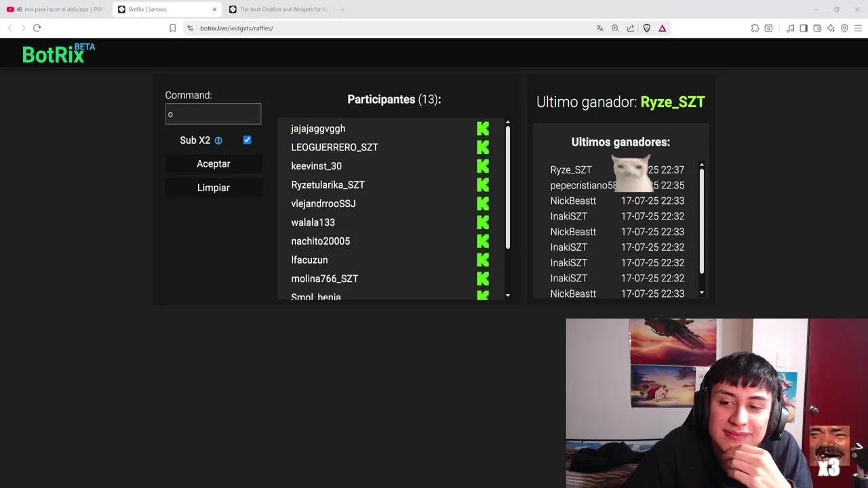Click Kick icon in lfacuzun row

tap(483, 260)
